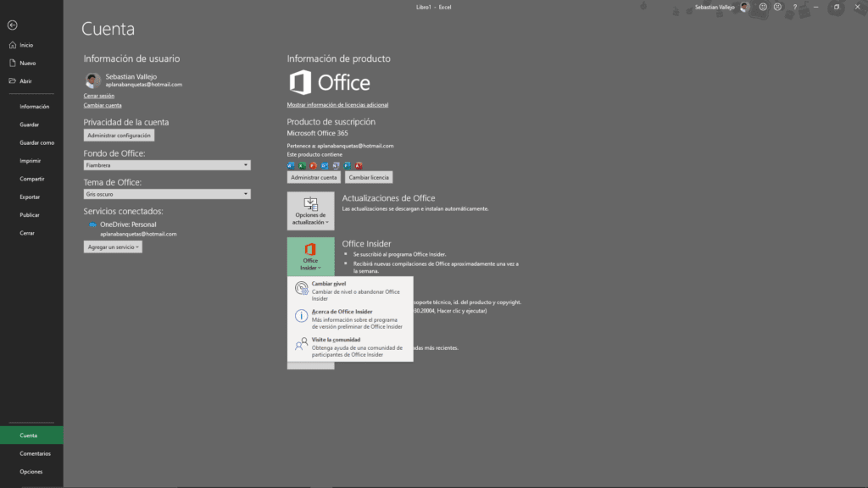Image resolution: width=868 pixels, height=488 pixels.
Task: Open Compartir in the sidebar
Action: click(x=31, y=179)
